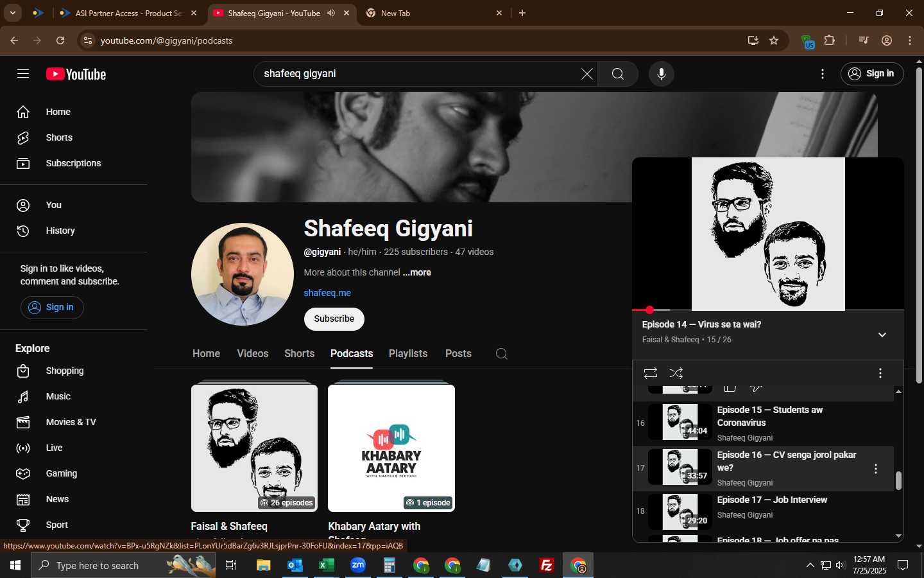The image size is (924, 578).
Task: Open playlist panel three-dot options
Action: click(x=880, y=373)
